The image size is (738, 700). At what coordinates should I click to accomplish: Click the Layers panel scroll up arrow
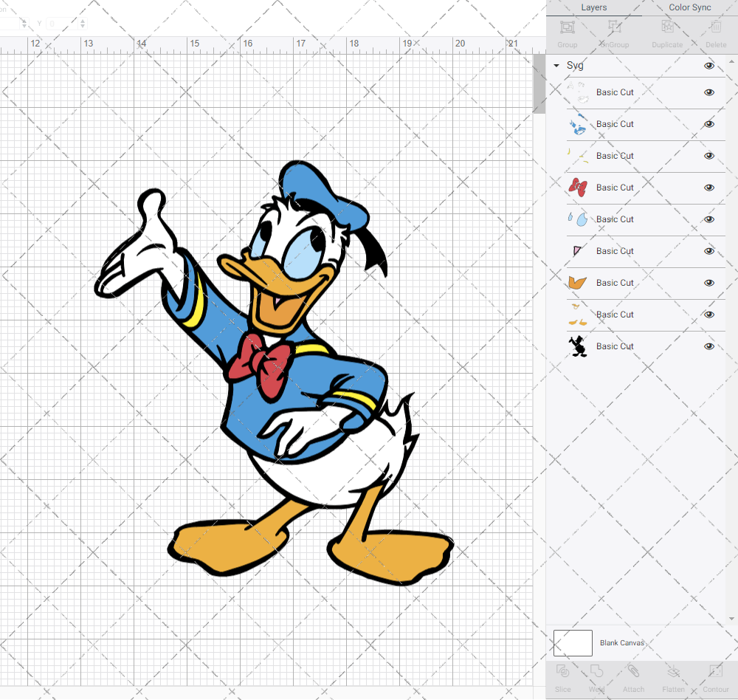coord(731,62)
